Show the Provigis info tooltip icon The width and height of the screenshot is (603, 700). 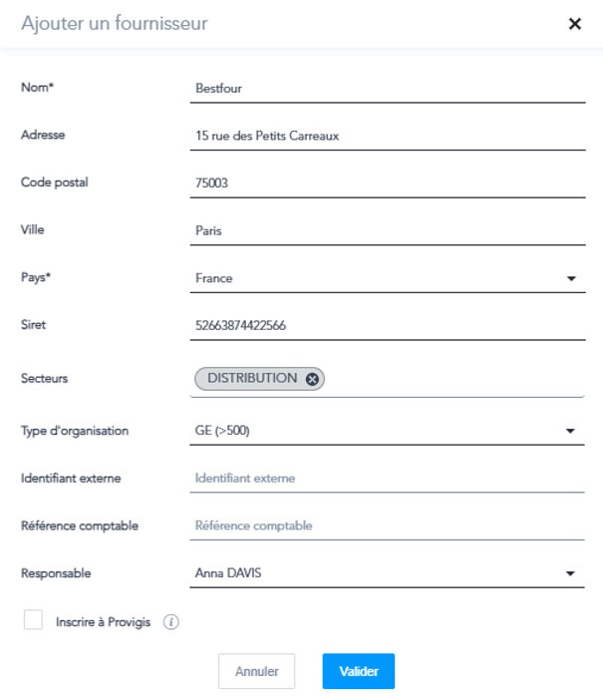click(170, 622)
